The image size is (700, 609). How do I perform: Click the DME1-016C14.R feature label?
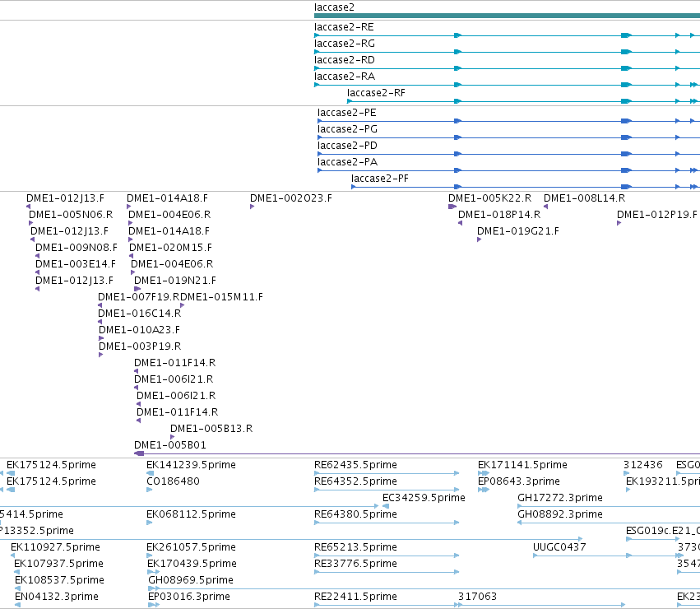139,314
